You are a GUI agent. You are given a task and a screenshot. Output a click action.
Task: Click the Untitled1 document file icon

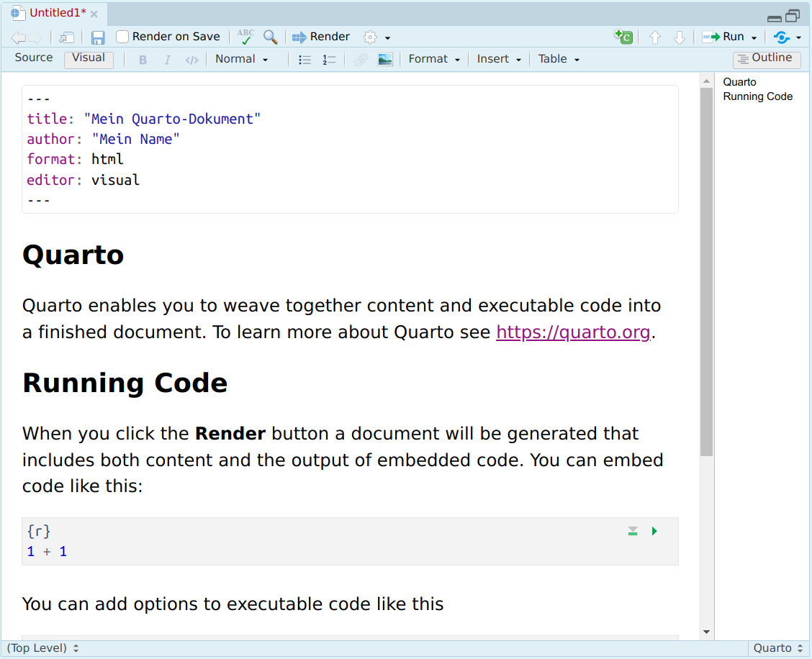18,13
